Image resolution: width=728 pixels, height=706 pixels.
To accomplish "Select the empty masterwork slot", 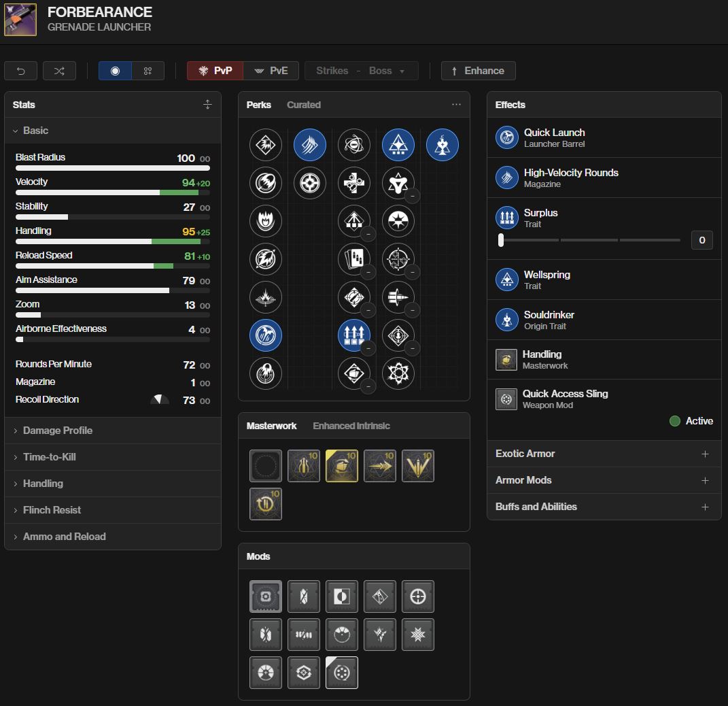I will point(266,466).
